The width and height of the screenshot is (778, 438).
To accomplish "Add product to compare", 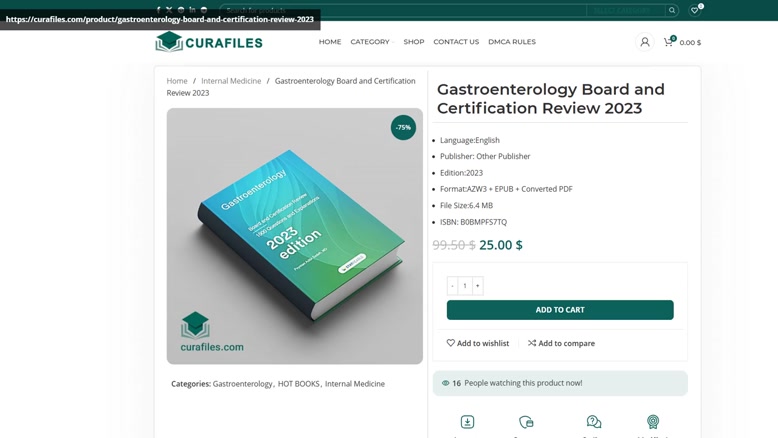I will (561, 343).
